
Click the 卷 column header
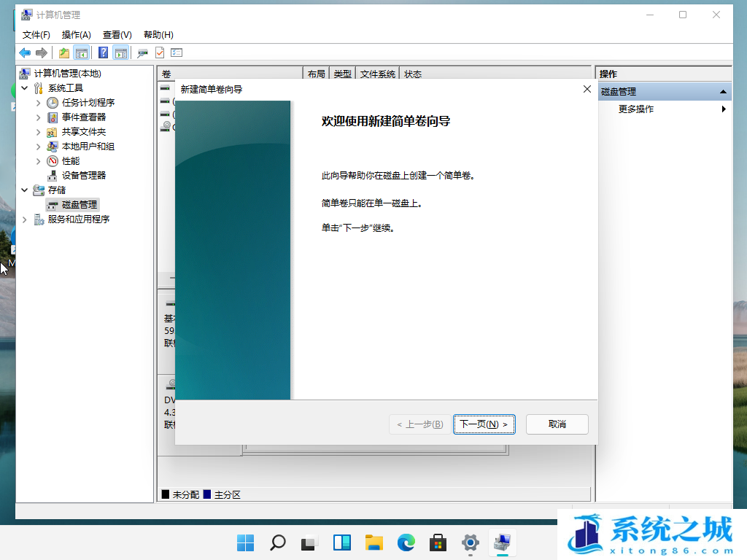(x=231, y=74)
